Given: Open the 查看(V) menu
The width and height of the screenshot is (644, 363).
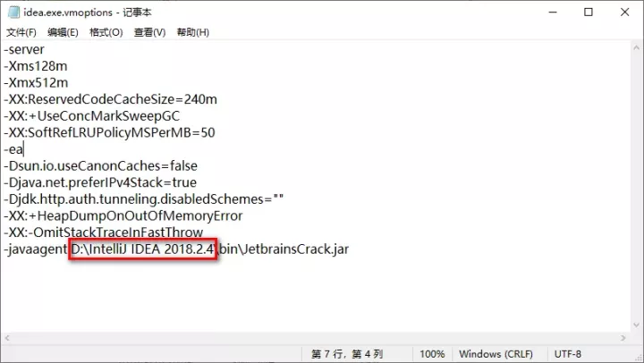Looking at the screenshot, I should pos(149,32).
